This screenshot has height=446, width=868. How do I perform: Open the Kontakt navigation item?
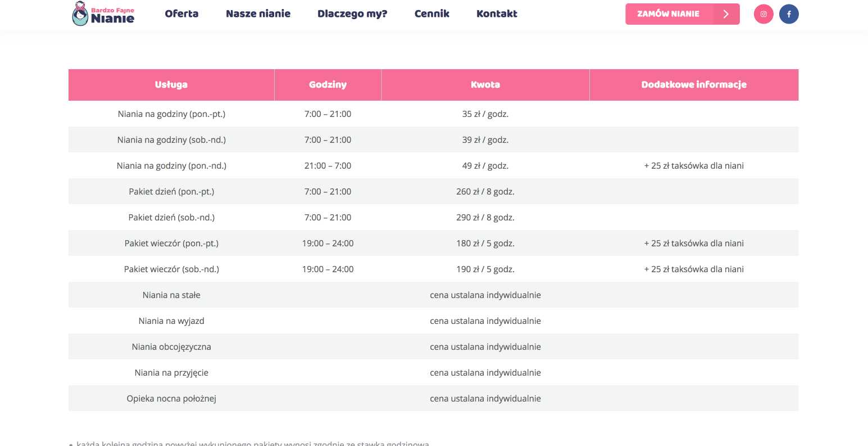pyautogui.click(x=497, y=13)
